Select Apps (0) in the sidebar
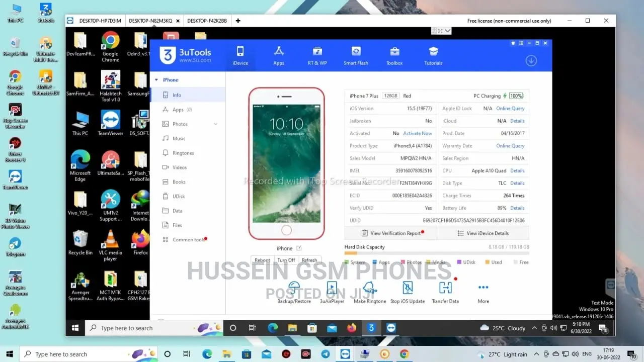Screen dimensions: 644x362 (x=188, y=110)
